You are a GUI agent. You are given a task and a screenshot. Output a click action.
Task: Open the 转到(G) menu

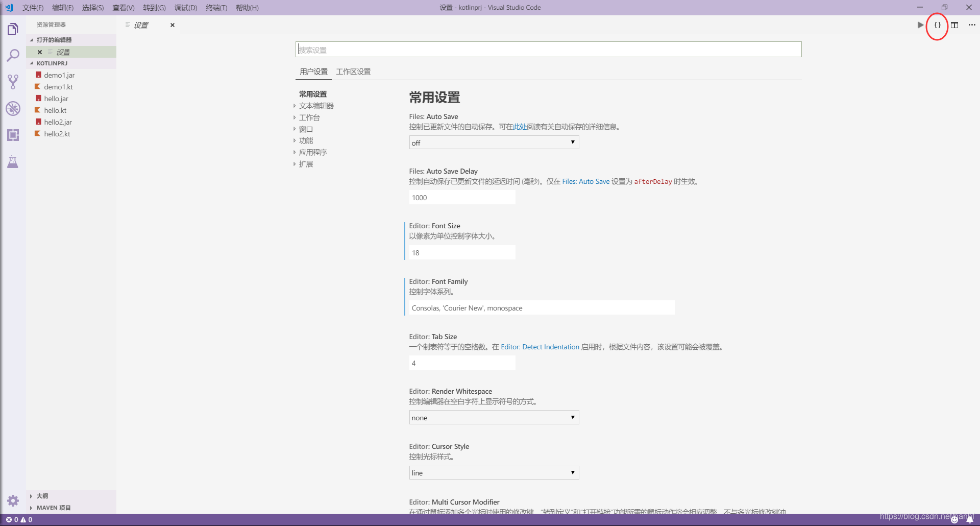click(x=154, y=8)
